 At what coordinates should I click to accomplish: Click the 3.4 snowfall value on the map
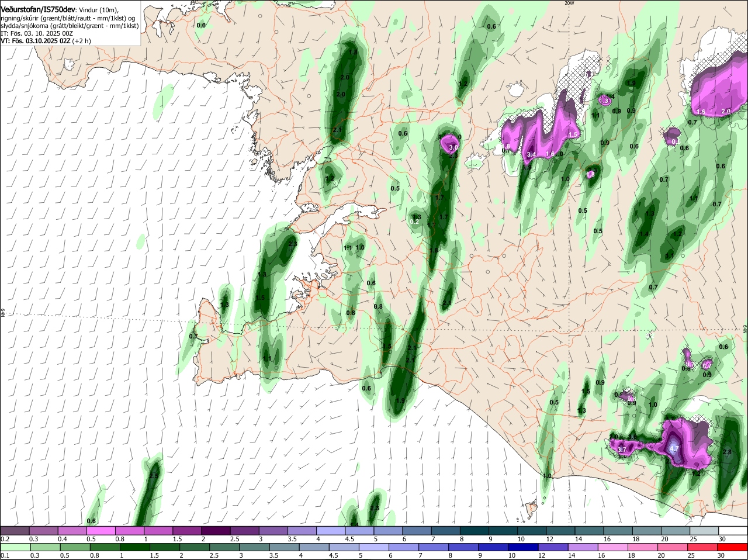531,154
